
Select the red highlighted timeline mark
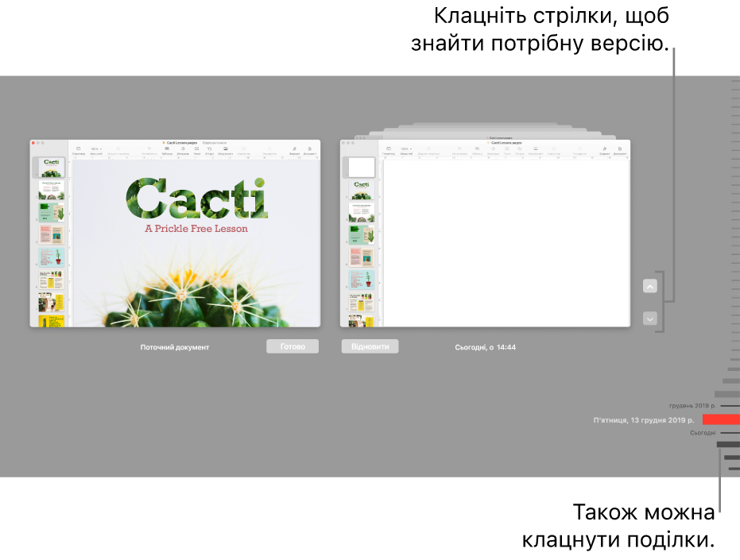(721, 419)
